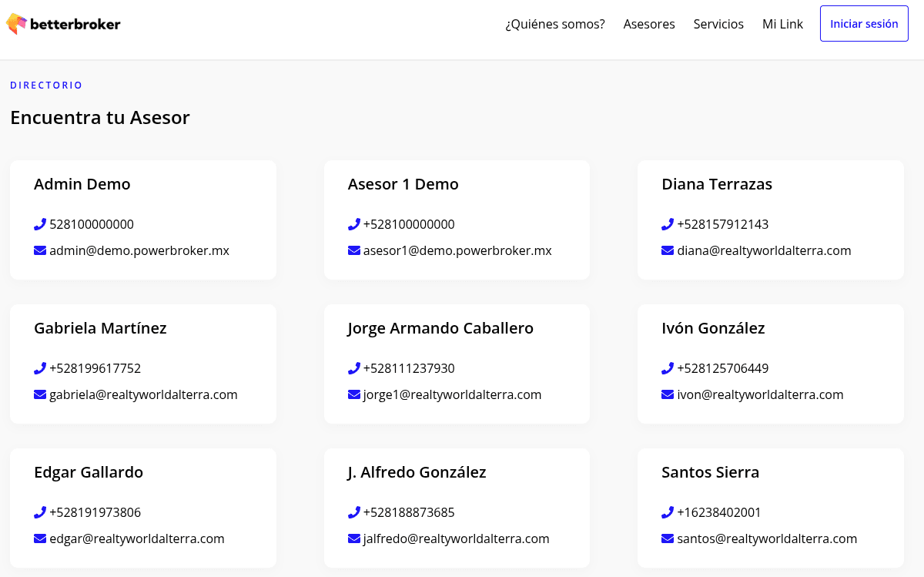Image resolution: width=924 pixels, height=577 pixels.
Task: Select Mi Link in the navigation bar
Action: 782,24
